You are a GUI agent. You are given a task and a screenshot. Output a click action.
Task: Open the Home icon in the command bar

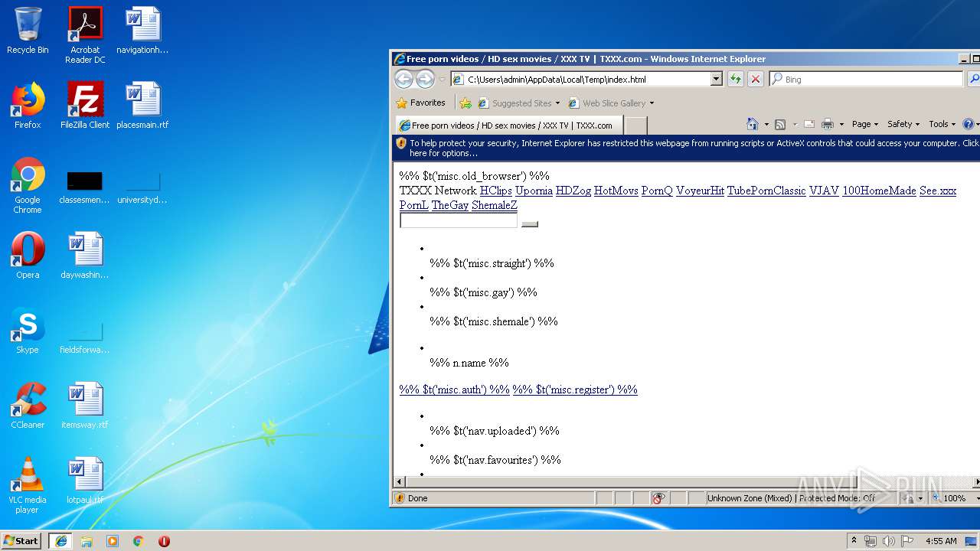(x=752, y=124)
